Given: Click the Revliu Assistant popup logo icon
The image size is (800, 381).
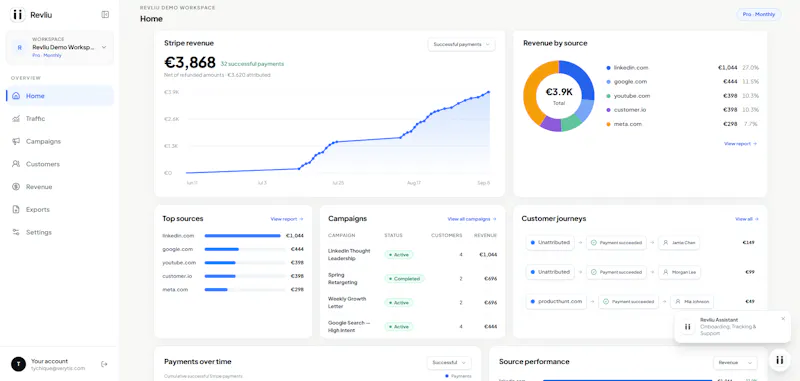Looking at the screenshot, I should 687,326.
